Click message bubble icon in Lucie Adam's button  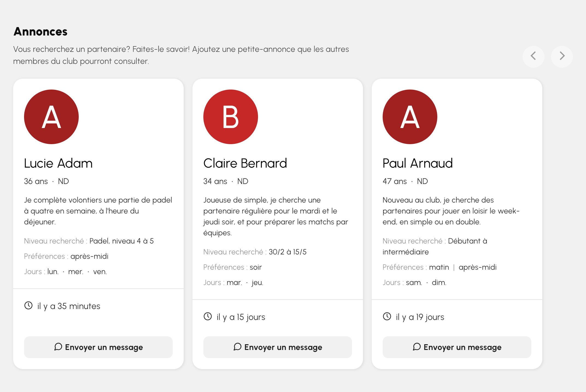tap(58, 347)
